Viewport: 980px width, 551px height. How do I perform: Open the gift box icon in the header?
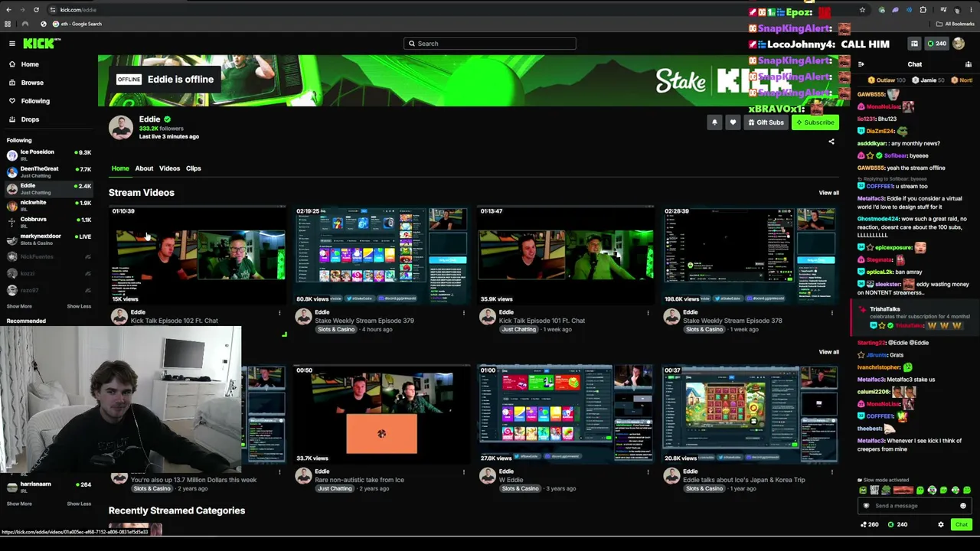(914, 44)
